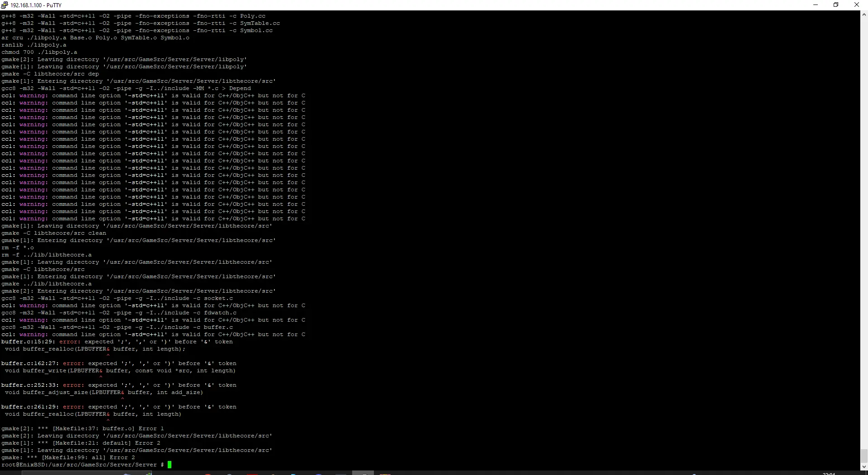Click 'void buffer_realloc' line ending with semicolon

click(x=95, y=349)
